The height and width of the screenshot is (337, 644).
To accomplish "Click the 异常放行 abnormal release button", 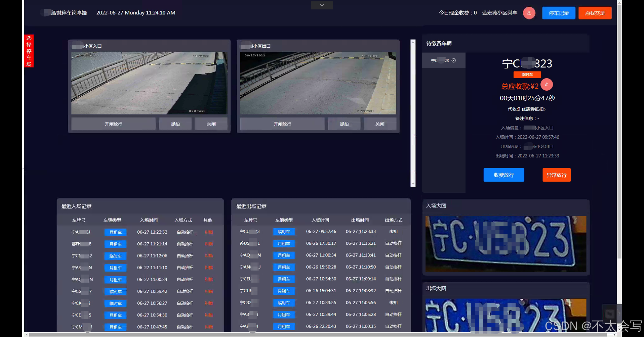I will [x=557, y=175].
